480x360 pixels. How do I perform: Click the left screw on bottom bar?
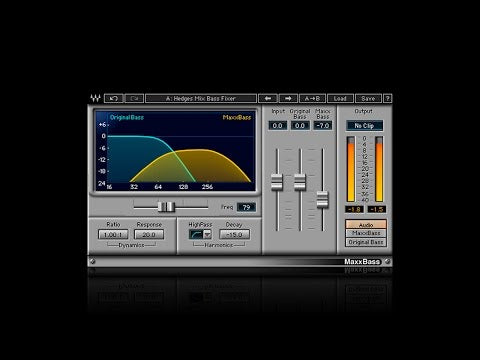(x=93, y=262)
